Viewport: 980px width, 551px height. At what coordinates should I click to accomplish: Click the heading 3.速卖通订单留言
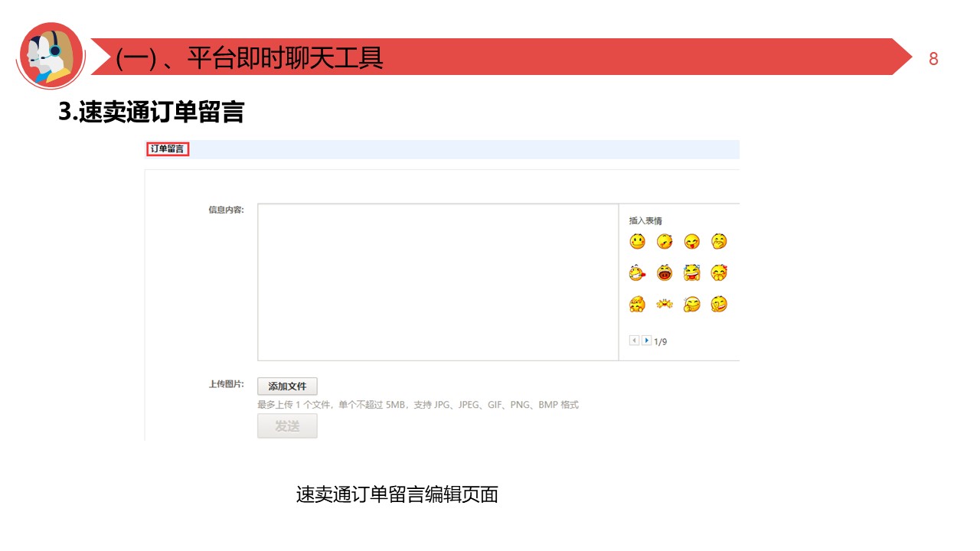point(152,112)
